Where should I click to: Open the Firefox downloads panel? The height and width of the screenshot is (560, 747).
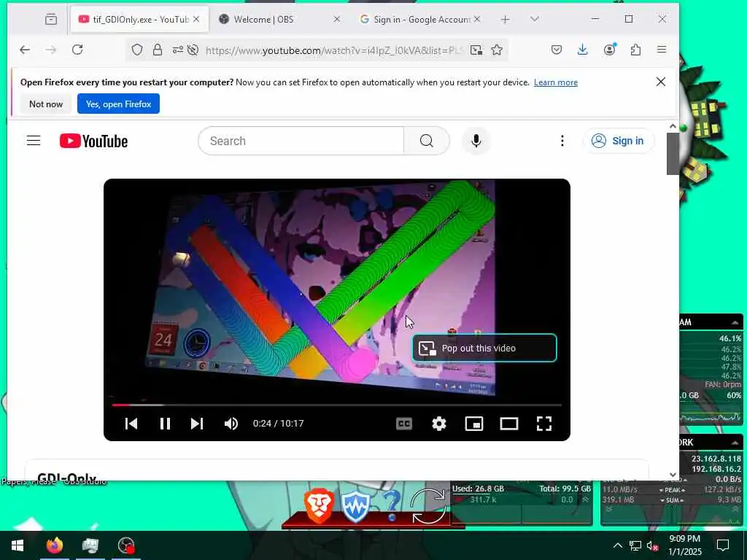(583, 50)
